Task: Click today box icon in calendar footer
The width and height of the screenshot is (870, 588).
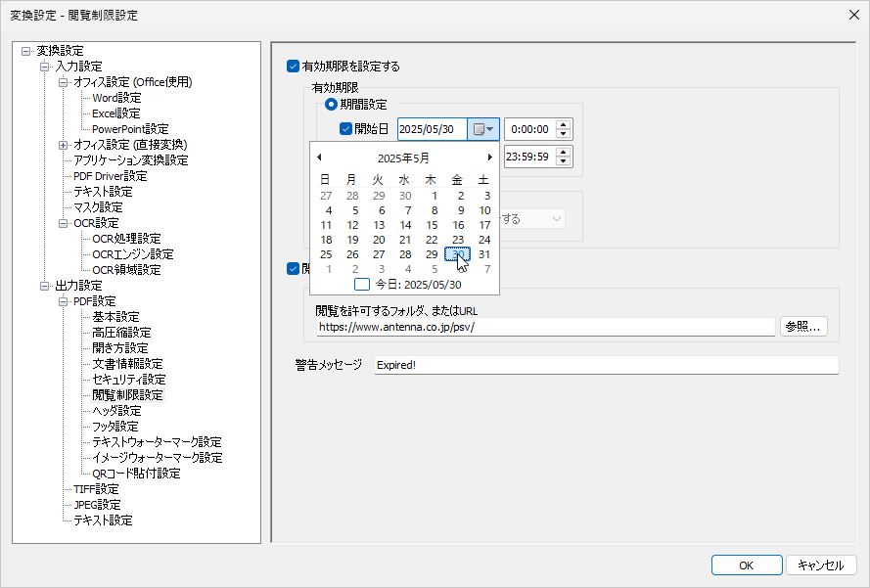Action: pos(362,285)
